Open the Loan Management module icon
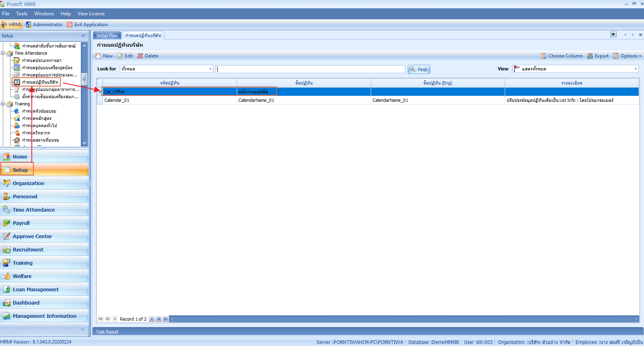This screenshot has height=346, width=644. point(6,289)
